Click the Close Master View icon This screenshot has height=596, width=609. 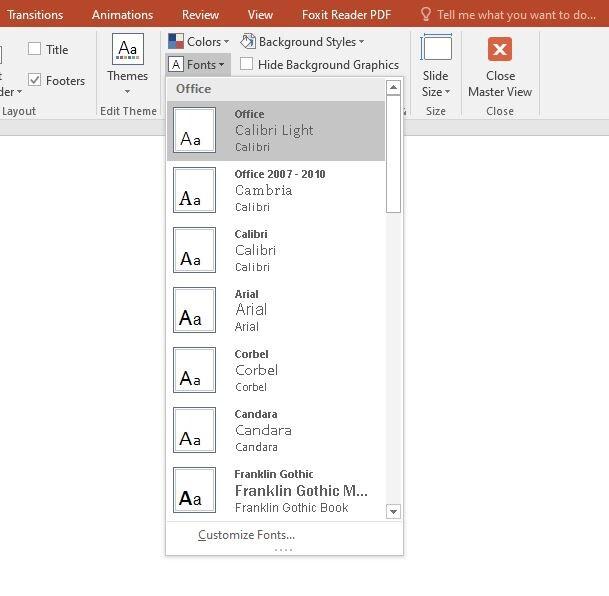pos(499,50)
